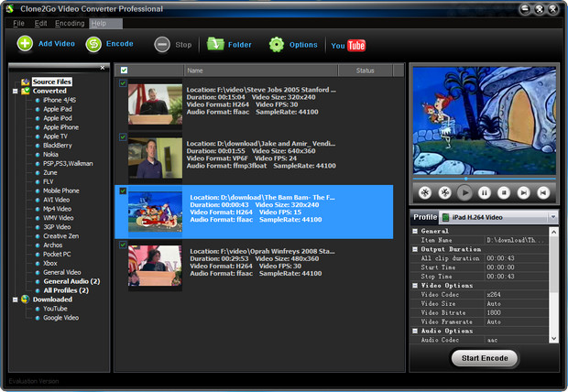Select the Steve Jobs video thumbnail
Screen dimensions: 568x392
point(155,104)
